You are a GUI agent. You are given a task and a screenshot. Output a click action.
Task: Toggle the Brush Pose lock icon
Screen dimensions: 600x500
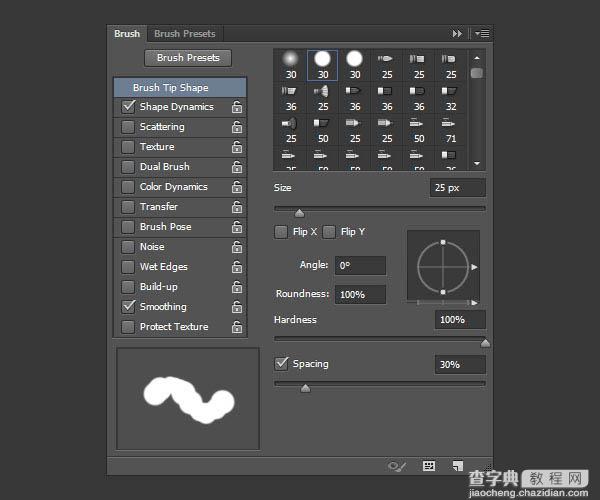pyautogui.click(x=237, y=226)
